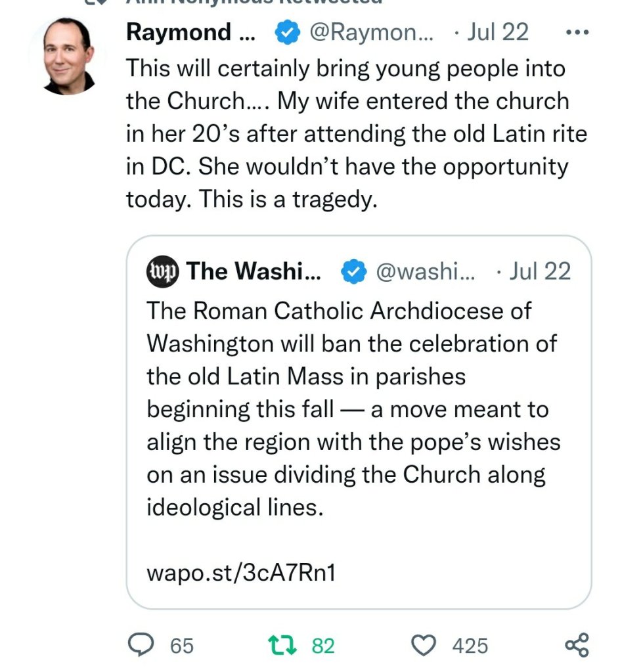The width and height of the screenshot is (620, 672).
Task: Click the 82 retweets count
Action: tap(322, 646)
